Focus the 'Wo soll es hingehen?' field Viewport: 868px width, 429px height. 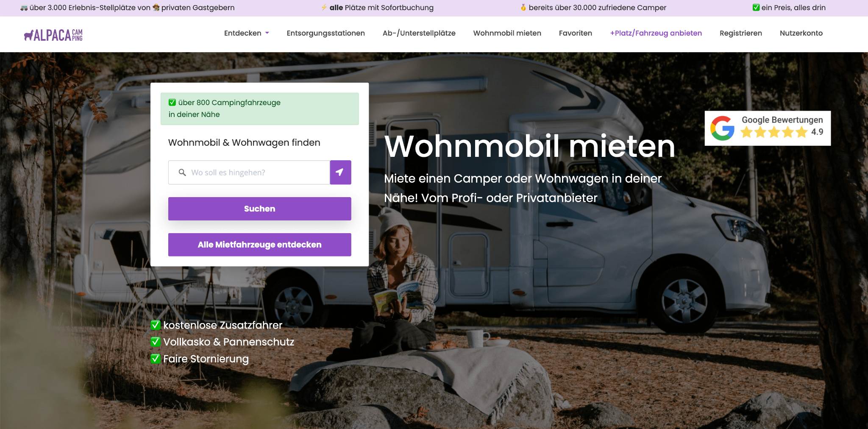[x=249, y=173]
